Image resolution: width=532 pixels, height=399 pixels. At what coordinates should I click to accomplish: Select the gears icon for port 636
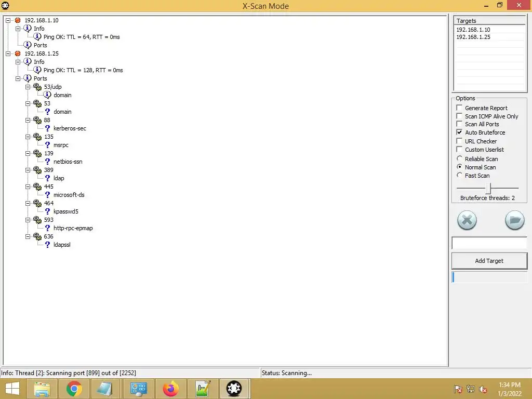pyautogui.click(x=37, y=236)
